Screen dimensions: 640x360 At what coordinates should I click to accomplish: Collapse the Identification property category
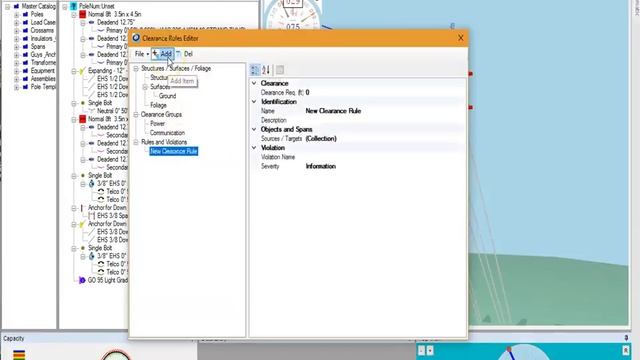[x=254, y=102]
